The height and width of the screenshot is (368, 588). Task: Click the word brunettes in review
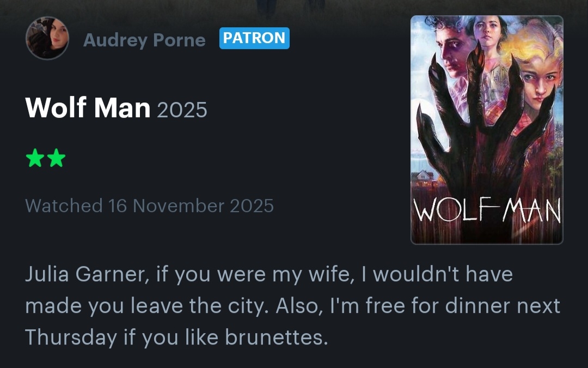(277, 337)
